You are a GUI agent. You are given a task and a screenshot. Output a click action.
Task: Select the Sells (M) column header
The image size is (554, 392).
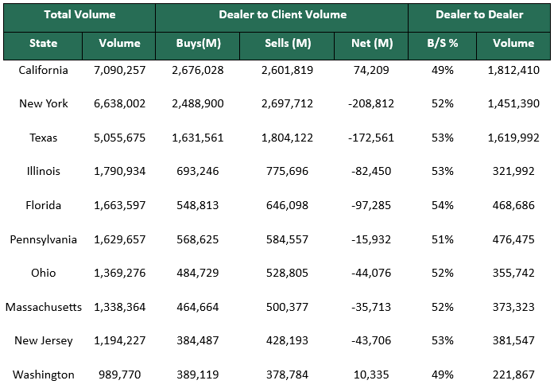286,44
